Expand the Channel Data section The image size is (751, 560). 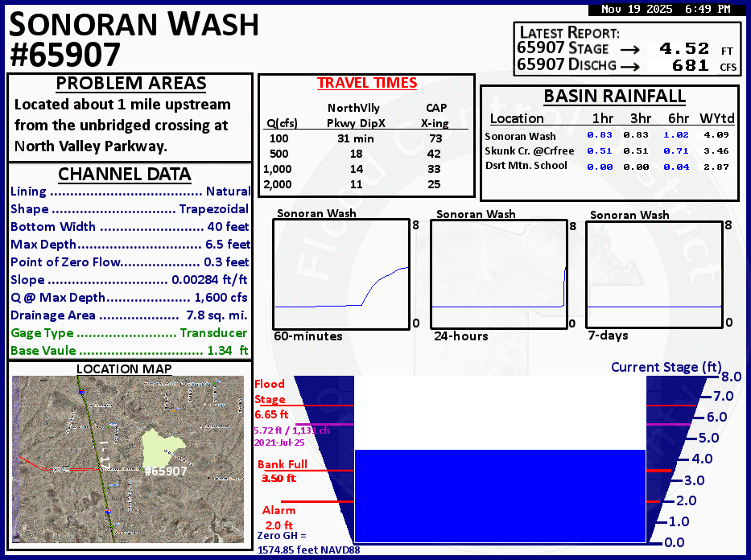point(125,175)
